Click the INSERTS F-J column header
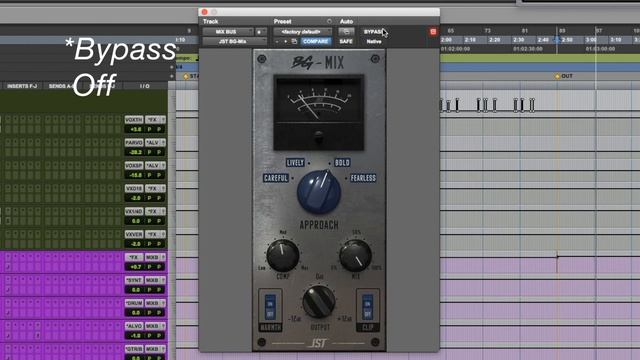This screenshot has height=360, width=640. pyautogui.click(x=22, y=86)
